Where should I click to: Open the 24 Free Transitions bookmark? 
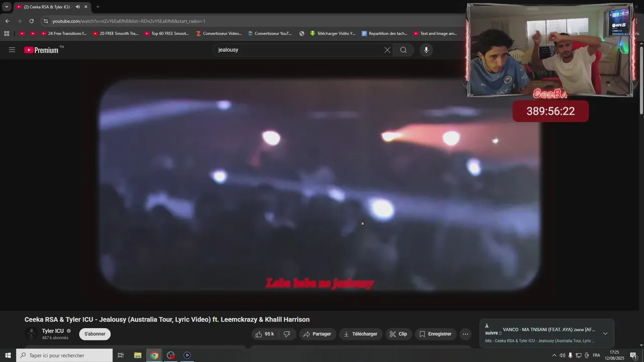(x=64, y=34)
